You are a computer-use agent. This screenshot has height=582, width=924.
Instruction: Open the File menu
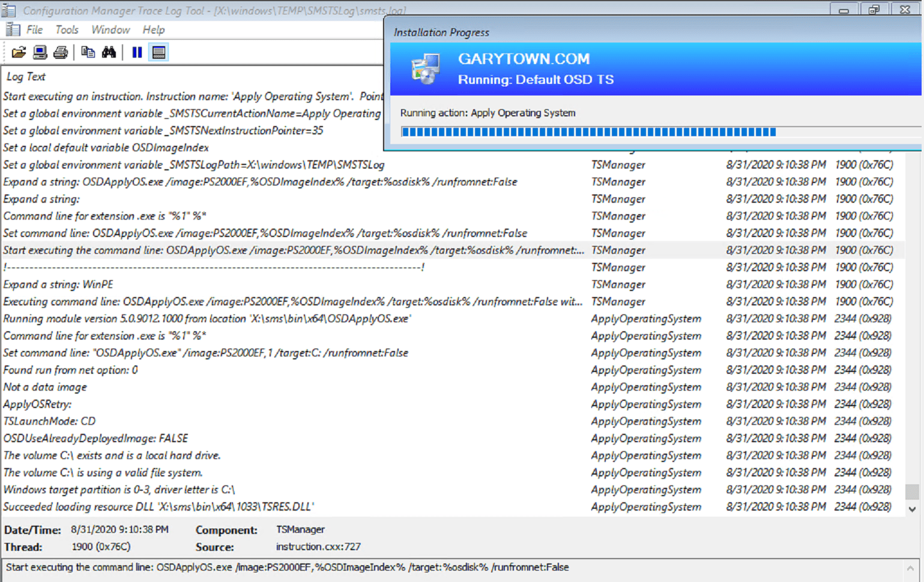[x=34, y=29]
